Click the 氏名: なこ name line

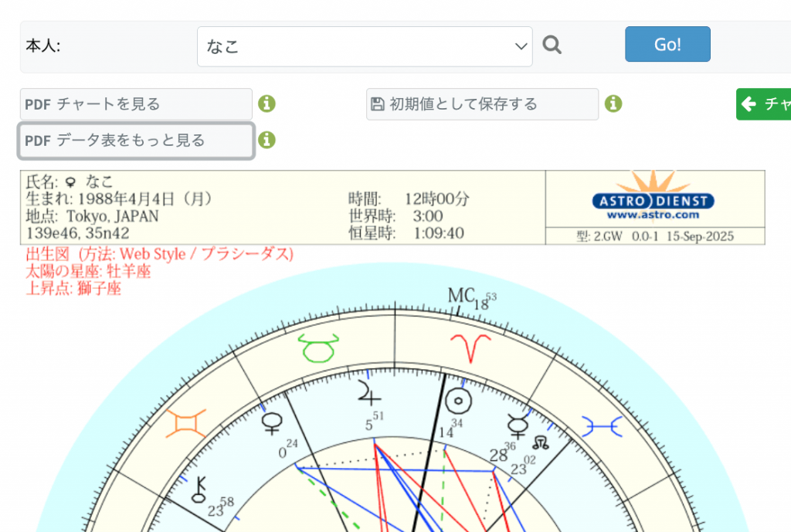point(69,181)
